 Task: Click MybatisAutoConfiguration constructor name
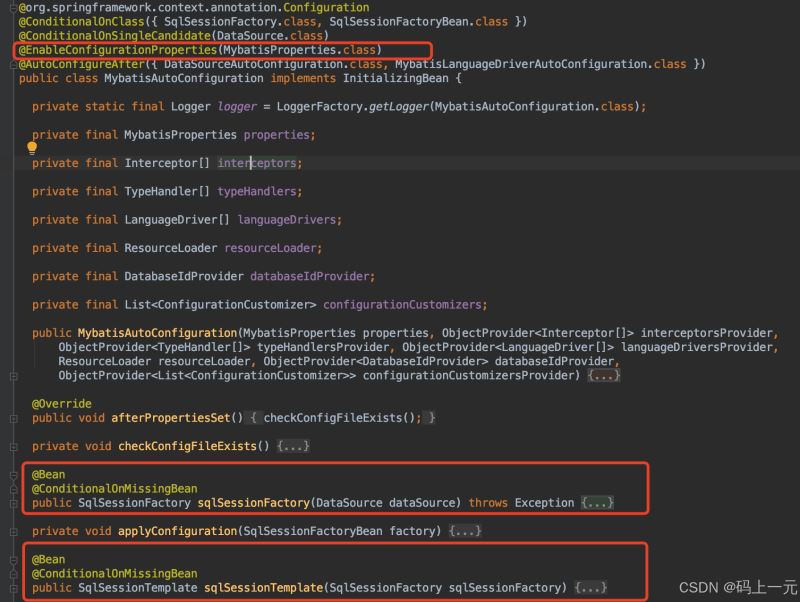click(x=157, y=333)
